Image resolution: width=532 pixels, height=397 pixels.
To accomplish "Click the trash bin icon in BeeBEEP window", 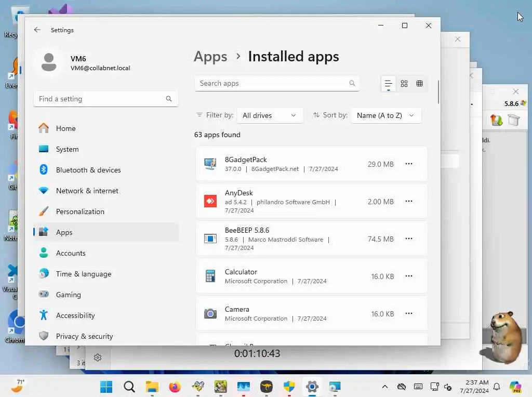I will 514,120.
